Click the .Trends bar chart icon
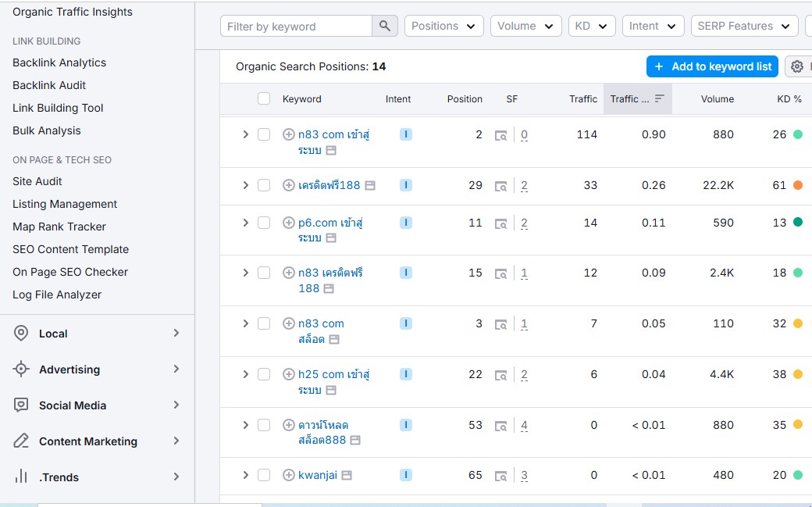 coord(22,477)
